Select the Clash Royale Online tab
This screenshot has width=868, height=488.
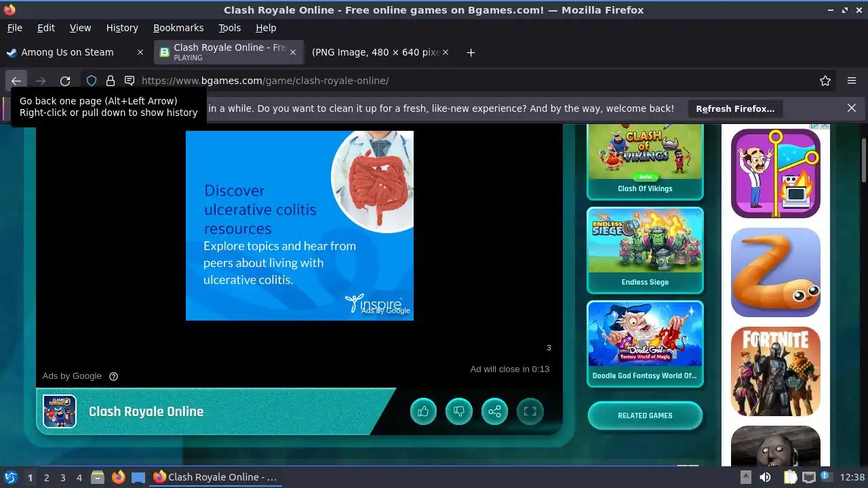tap(229, 52)
